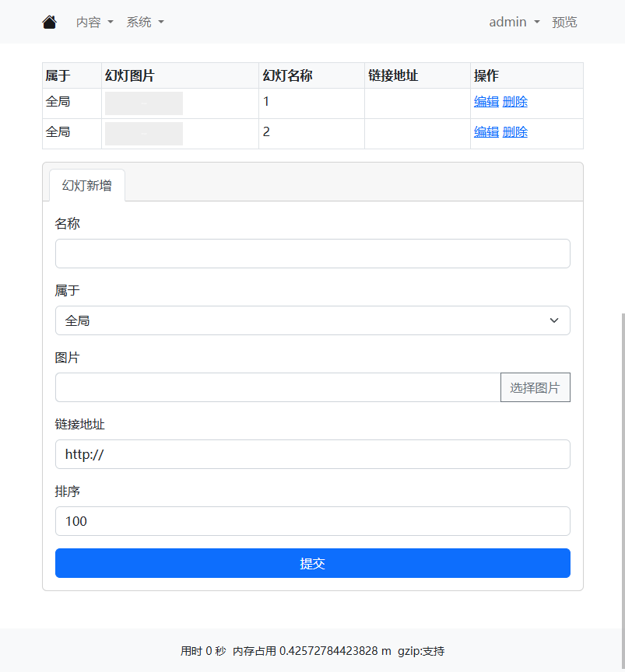
Task: Click the 用时 0 秒 footer text
Action: click(203, 651)
